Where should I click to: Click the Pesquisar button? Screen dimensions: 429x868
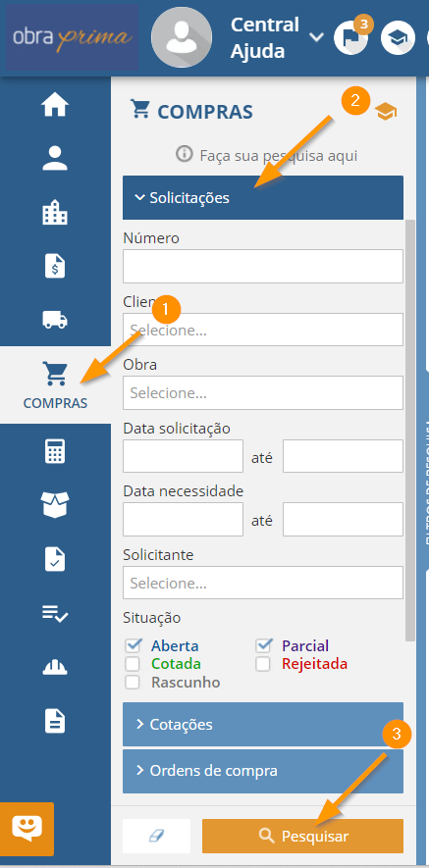302,836
